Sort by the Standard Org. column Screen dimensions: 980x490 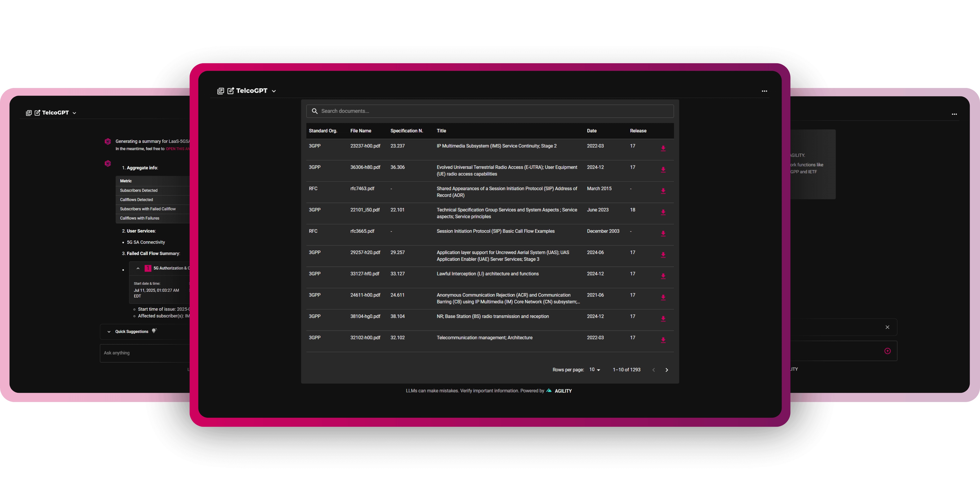click(323, 131)
